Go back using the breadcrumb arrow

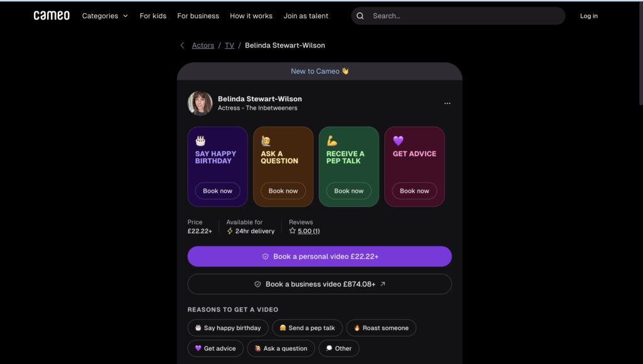coord(183,45)
